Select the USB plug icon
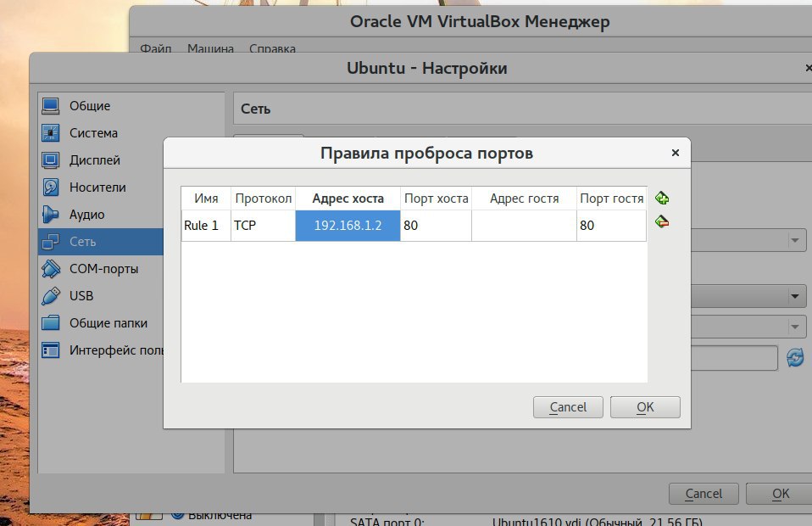This screenshot has height=526, width=812. [50, 296]
